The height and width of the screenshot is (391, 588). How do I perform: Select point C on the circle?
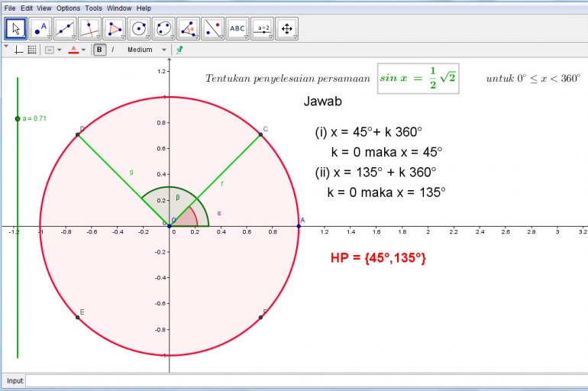tap(260, 134)
